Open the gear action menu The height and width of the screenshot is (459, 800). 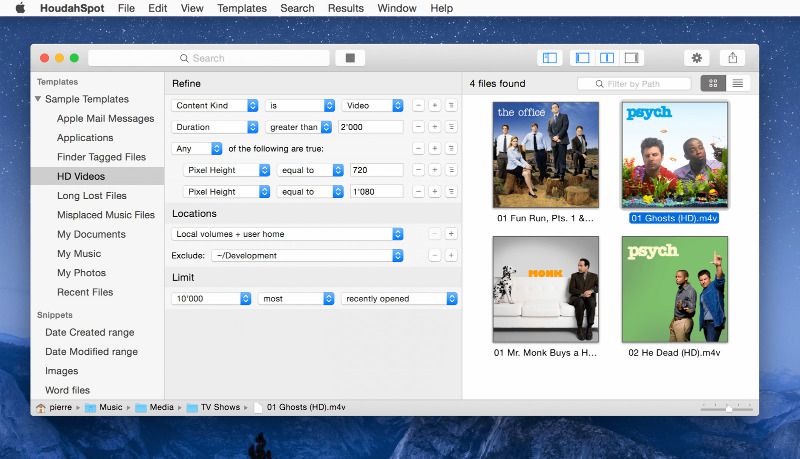coord(696,58)
